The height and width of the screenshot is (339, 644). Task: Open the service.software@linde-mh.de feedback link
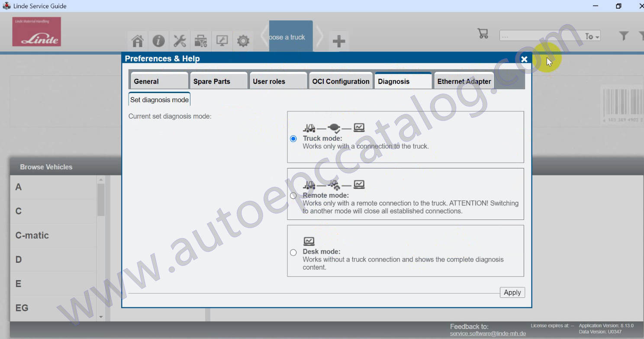coord(488,334)
